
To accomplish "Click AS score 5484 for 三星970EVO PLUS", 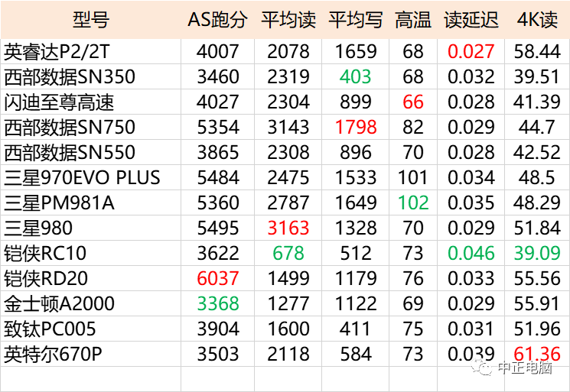I will [218, 177].
